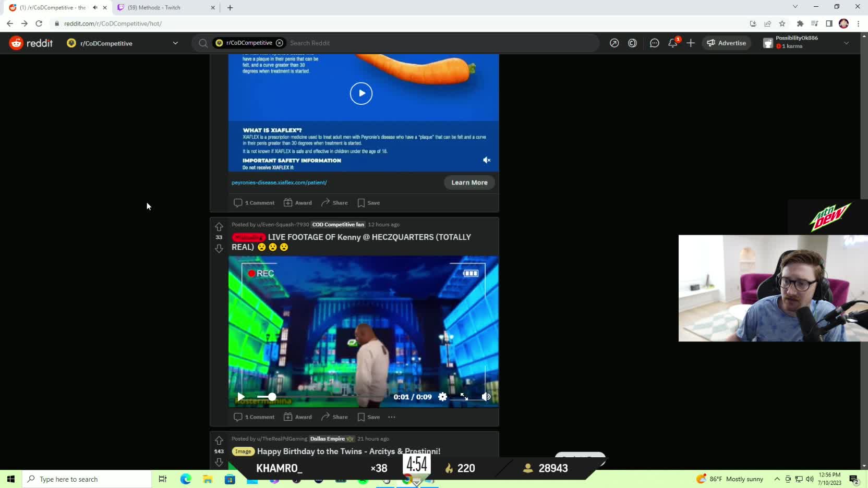Unmute the Xiaflex ad video
This screenshot has height=488, width=868.
coord(486,160)
